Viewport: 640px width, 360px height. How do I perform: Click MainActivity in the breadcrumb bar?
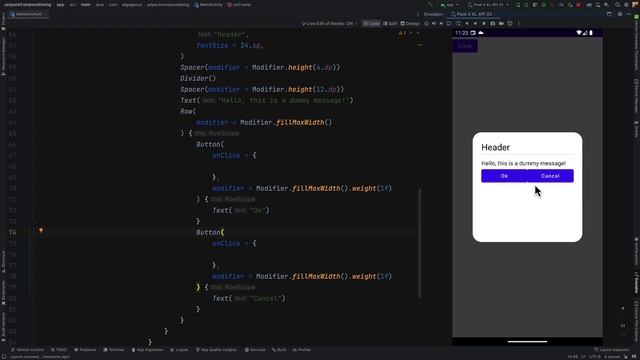209,5
